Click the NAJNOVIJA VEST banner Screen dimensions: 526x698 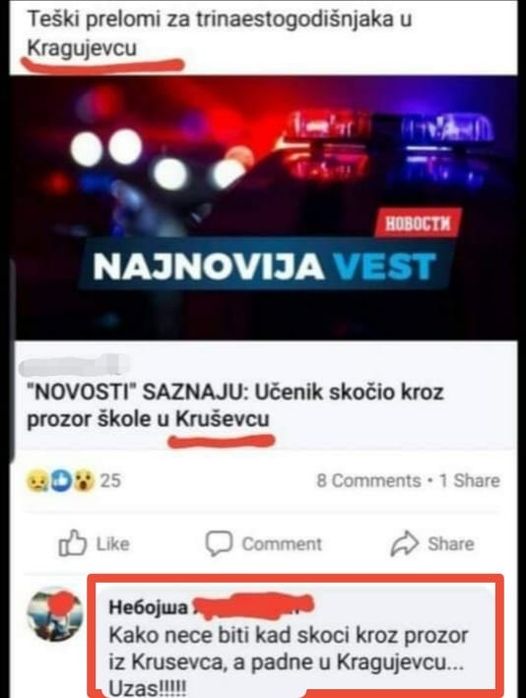264,266
